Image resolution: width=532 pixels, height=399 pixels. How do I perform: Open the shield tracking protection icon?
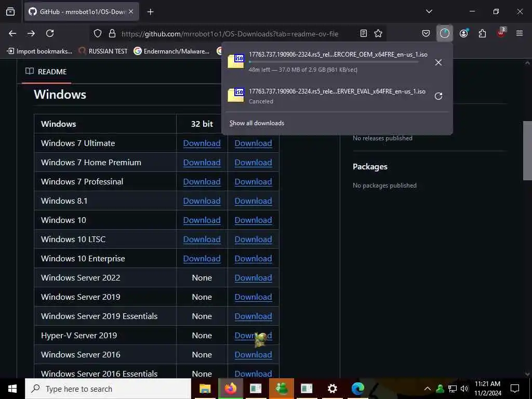[98, 33]
